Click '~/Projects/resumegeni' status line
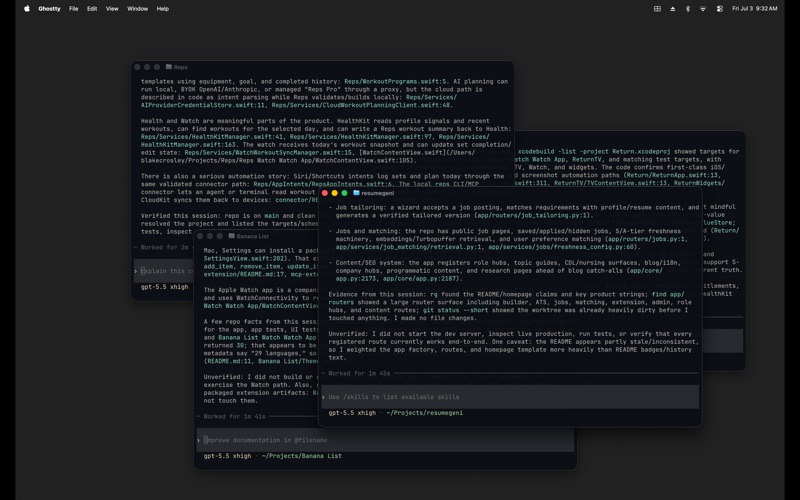Screen dimensions: 800x500 (x=424, y=413)
